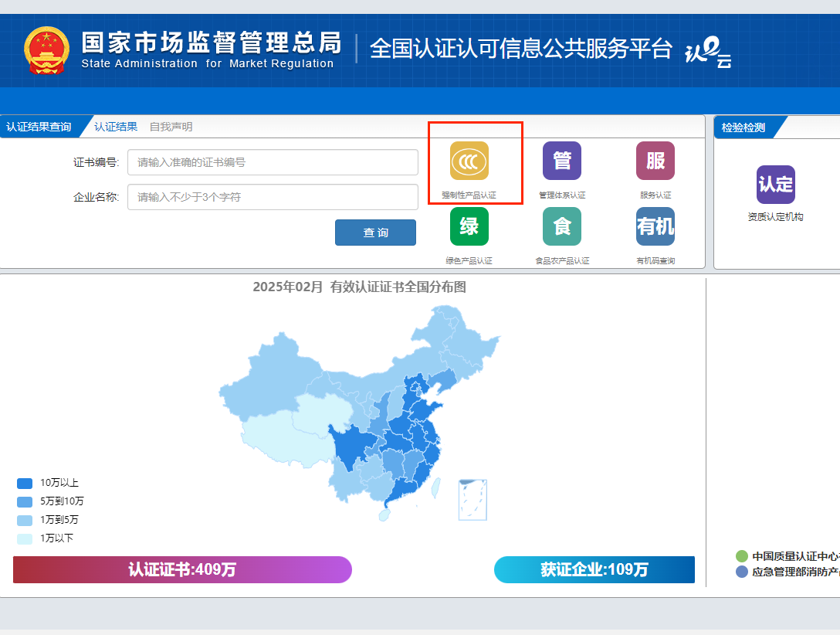Click the 证书编号 certificate number input field
Screen dimensions: 840x635
coord(273,162)
